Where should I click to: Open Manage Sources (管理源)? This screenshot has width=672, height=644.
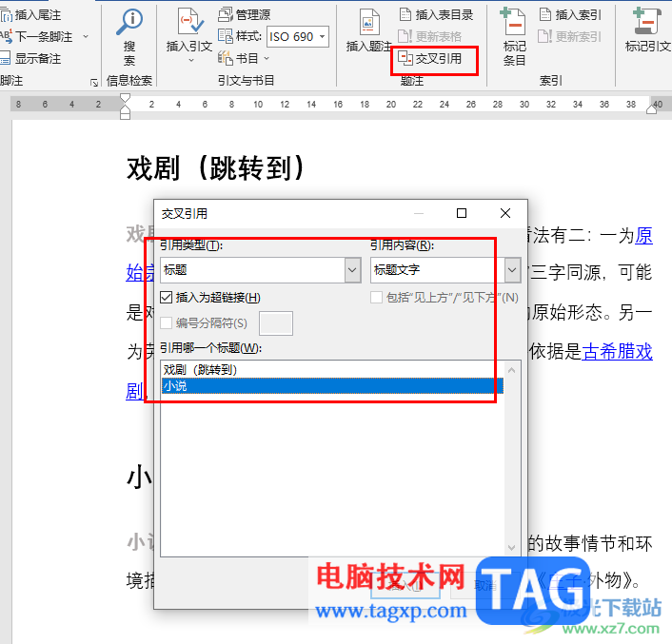coord(245,14)
